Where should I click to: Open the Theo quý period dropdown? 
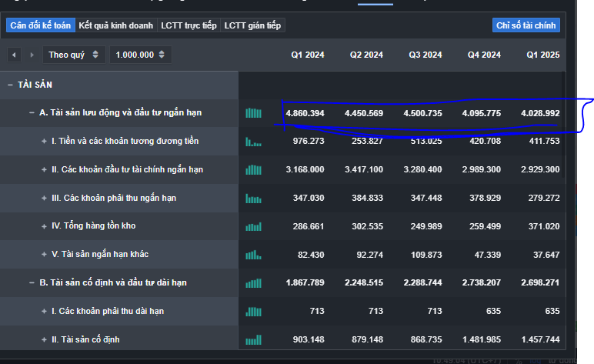pyautogui.click(x=74, y=55)
